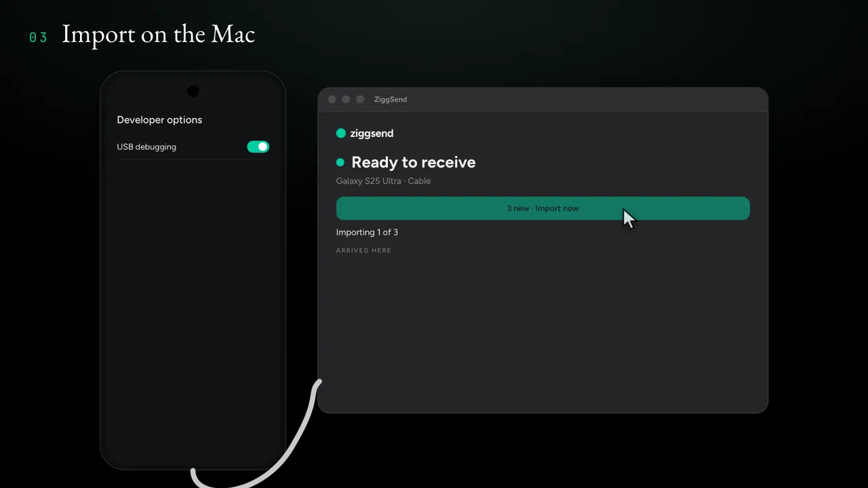Viewport: 868px width, 488px height.
Task: Click the 'USB debugging' label on phone
Action: (146, 146)
